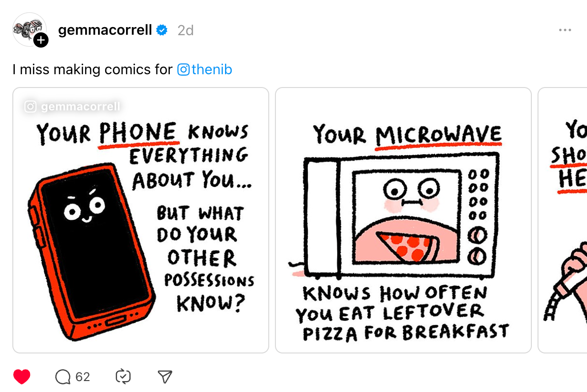Follow gemmacorrell via the plus badge
Screen dimensions: 587x392
[41, 40]
